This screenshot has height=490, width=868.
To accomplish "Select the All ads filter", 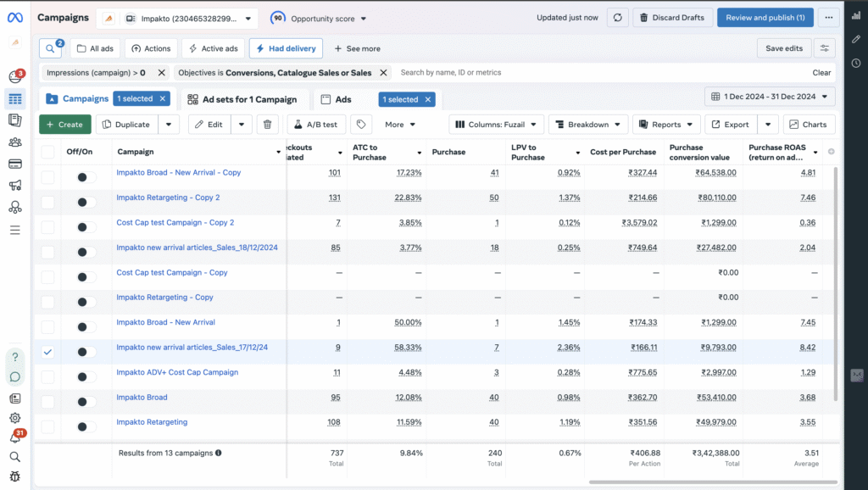I will 95,48.
